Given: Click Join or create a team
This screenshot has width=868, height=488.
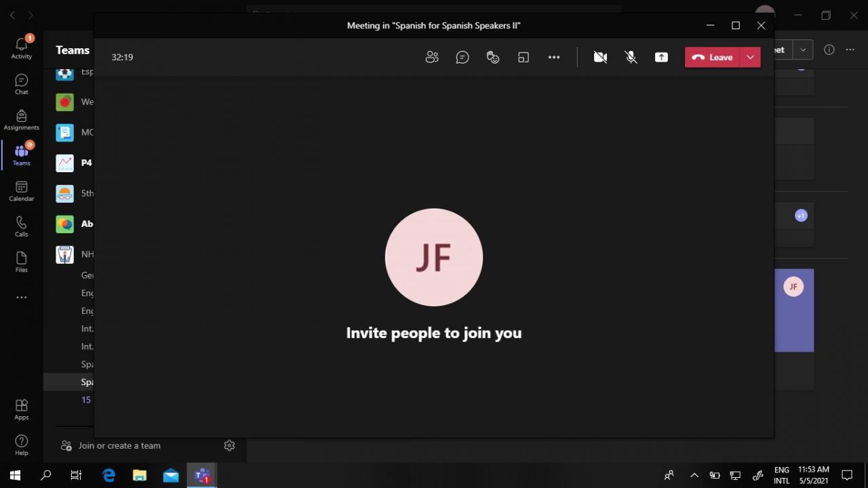Looking at the screenshot, I should coord(111,445).
